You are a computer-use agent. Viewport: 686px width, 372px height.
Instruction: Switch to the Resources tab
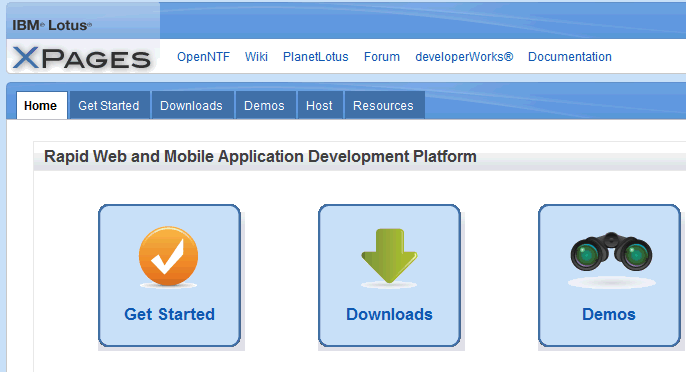384,105
